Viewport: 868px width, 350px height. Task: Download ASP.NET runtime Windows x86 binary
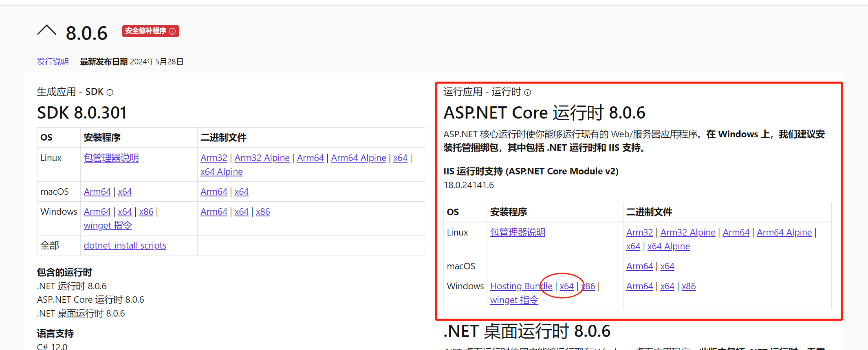click(689, 286)
